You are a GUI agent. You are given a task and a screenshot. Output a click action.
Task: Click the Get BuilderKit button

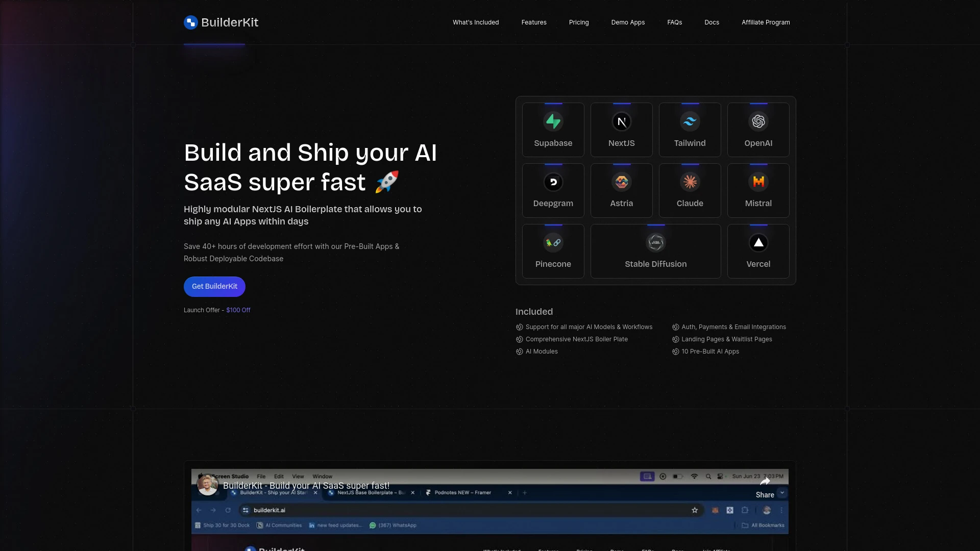click(x=214, y=286)
